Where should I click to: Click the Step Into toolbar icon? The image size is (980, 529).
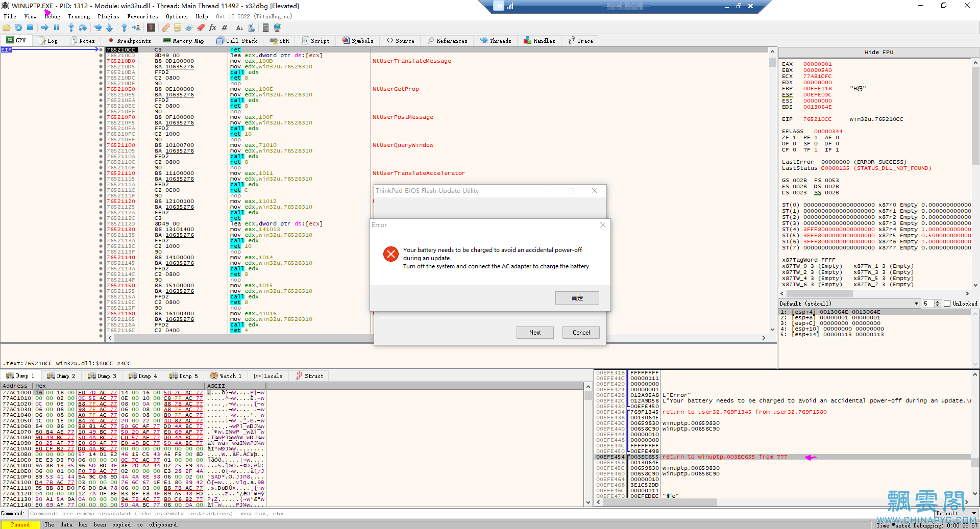[x=71, y=28]
